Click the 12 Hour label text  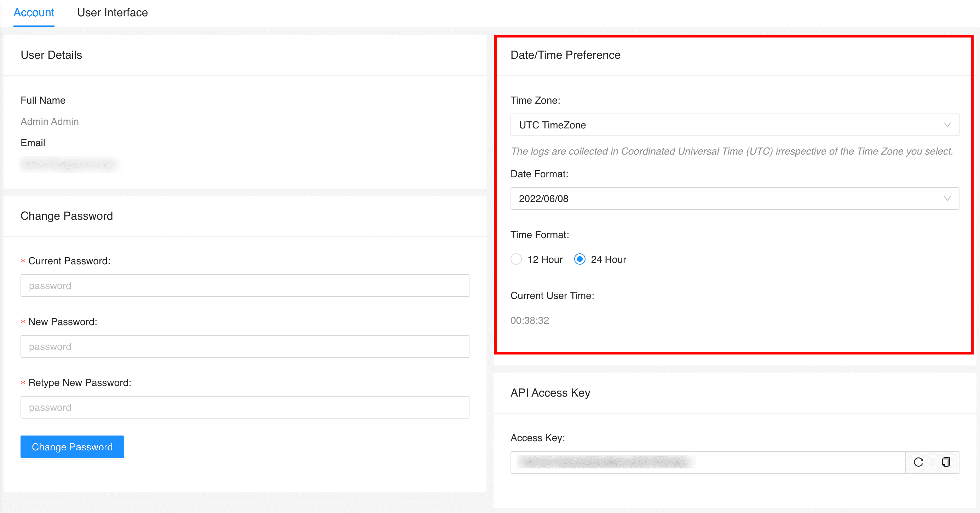pyautogui.click(x=545, y=260)
